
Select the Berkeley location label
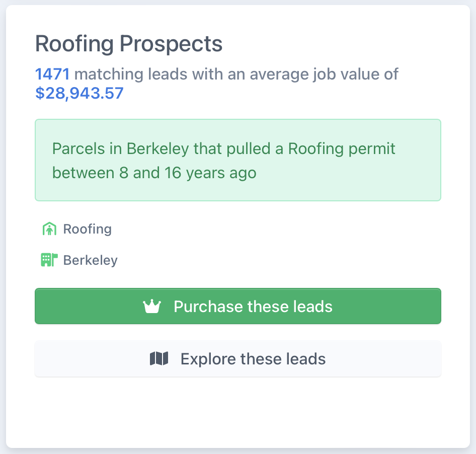[x=91, y=260]
